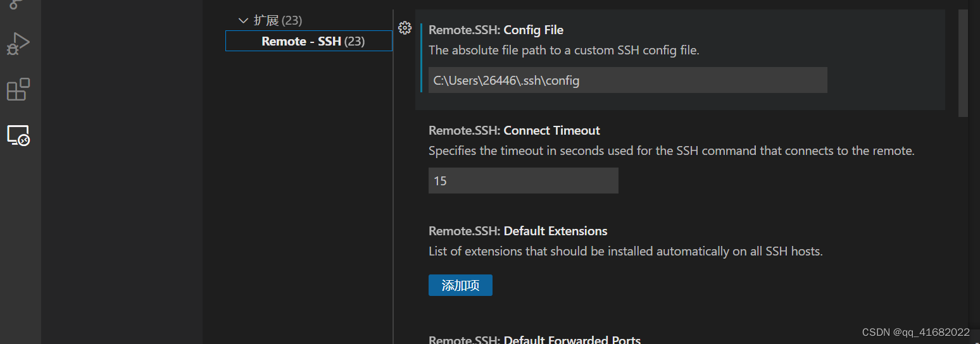This screenshot has height=344, width=980.
Task: Click the Remote.SSH: Default Extensions heading
Action: click(x=518, y=231)
